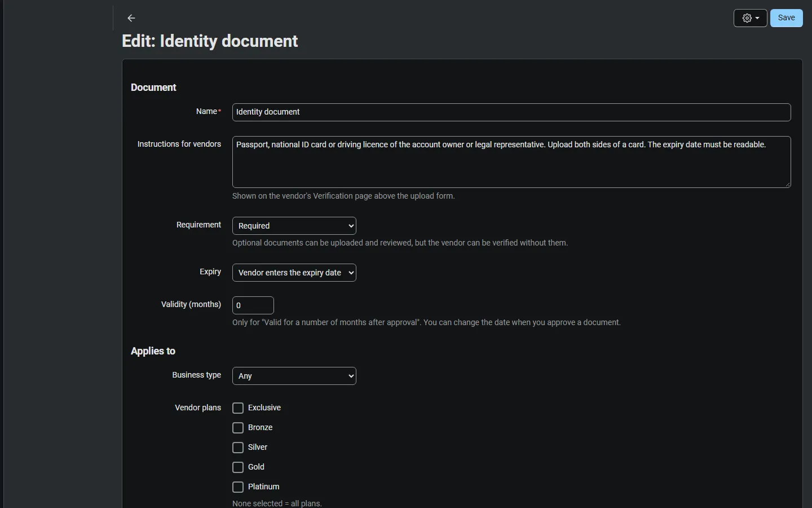Toggle the Platinum vendor plan checkbox
812x508 pixels.
pyautogui.click(x=238, y=487)
